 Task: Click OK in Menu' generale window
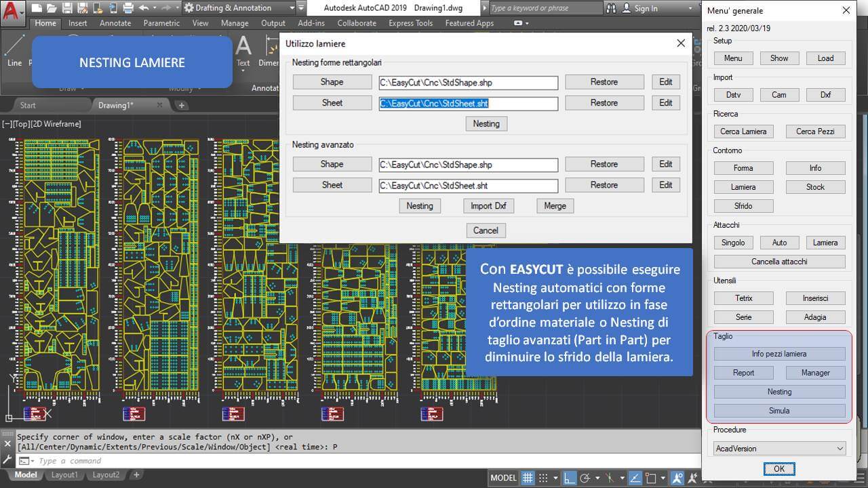click(779, 469)
